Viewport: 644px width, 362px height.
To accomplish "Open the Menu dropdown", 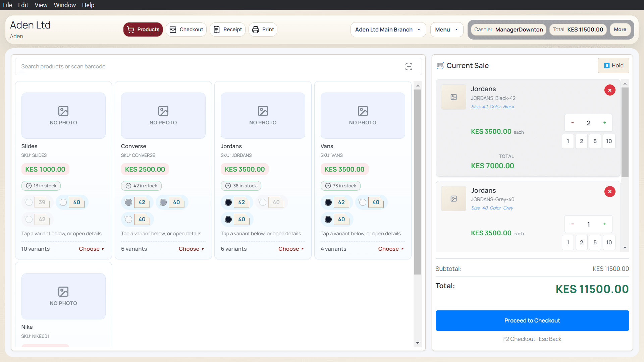I will click(x=446, y=29).
